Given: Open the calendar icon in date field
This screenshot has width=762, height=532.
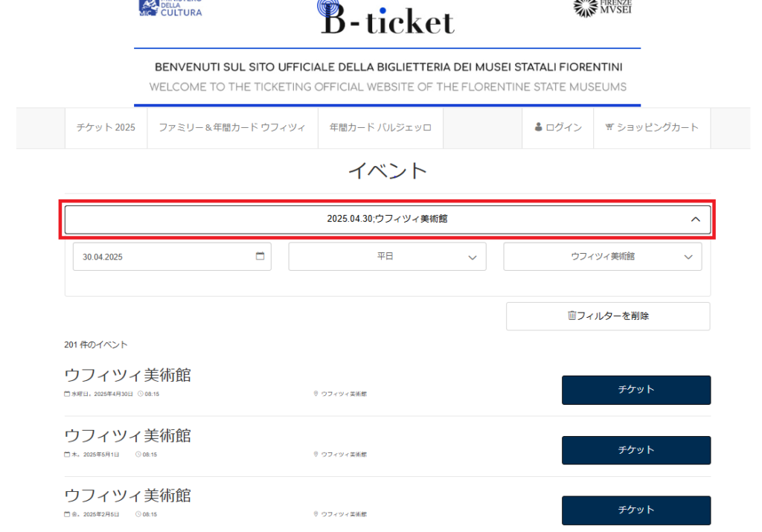Looking at the screenshot, I should [260, 256].
